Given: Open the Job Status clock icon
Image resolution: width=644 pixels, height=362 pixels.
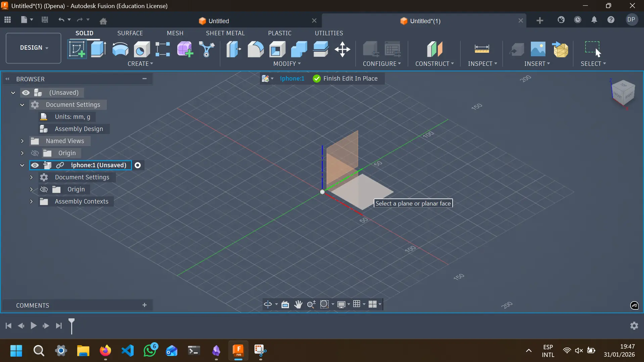Looking at the screenshot, I should [x=578, y=20].
